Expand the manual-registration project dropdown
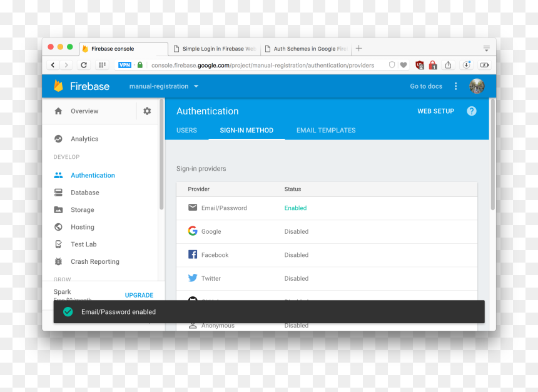 [164, 86]
